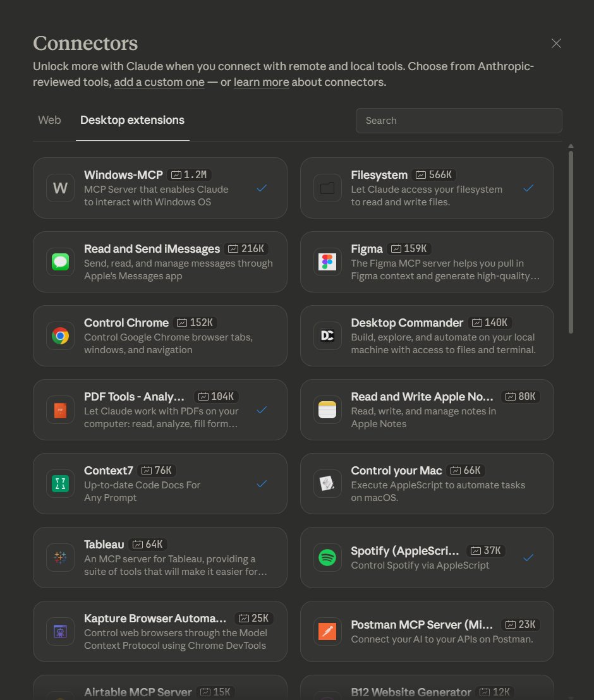Select the Context7 icon
The image size is (594, 700).
(60, 483)
